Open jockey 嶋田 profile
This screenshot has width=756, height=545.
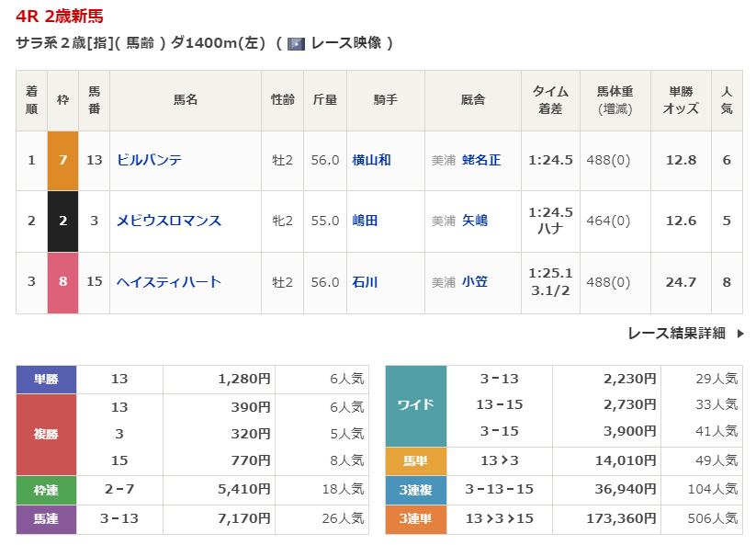[365, 221]
